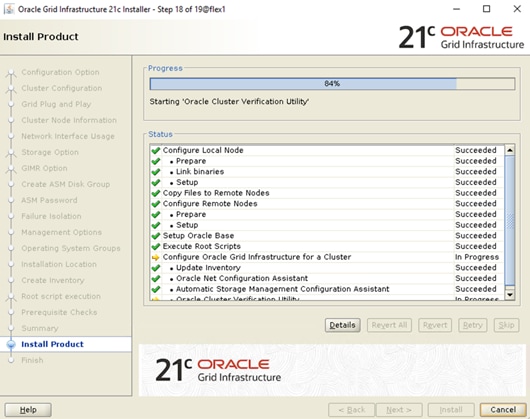Select Install Product step in sidebar
Image resolution: width=530 pixels, height=419 pixels.
coord(52,344)
